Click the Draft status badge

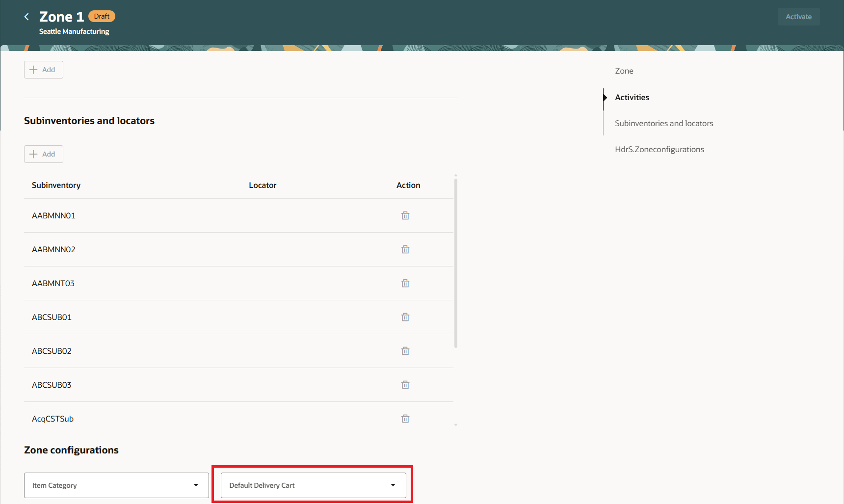click(x=102, y=16)
